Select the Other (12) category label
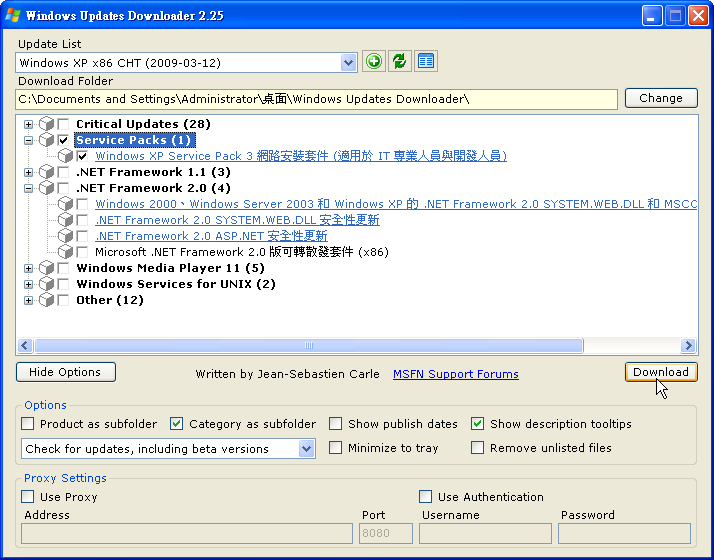The height and width of the screenshot is (560, 714). click(x=110, y=300)
